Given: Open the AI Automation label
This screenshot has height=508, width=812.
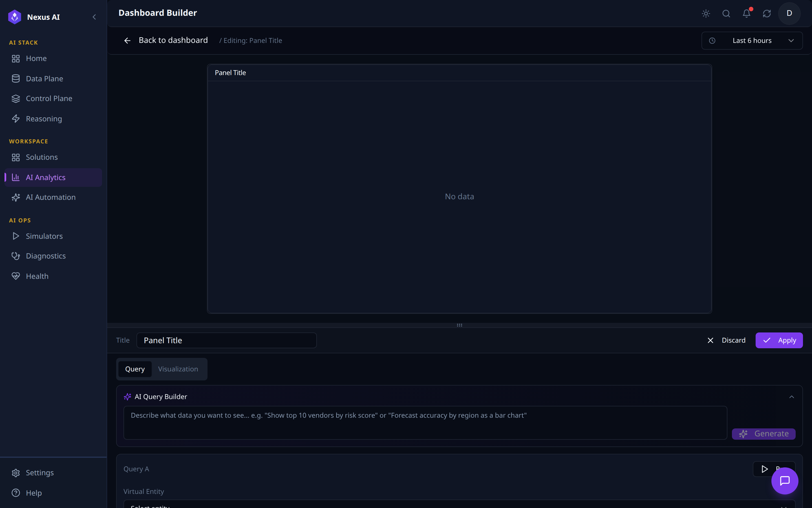Looking at the screenshot, I should pos(51,197).
